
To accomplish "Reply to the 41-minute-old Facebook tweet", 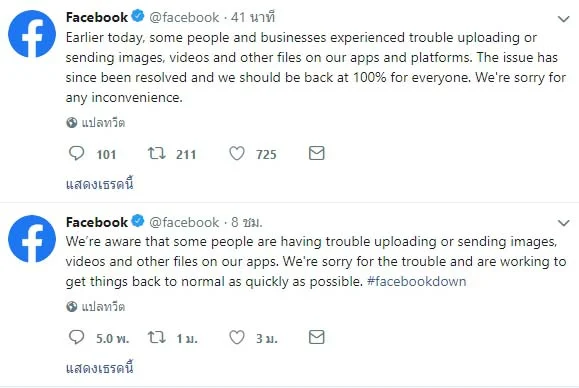I will (76, 153).
